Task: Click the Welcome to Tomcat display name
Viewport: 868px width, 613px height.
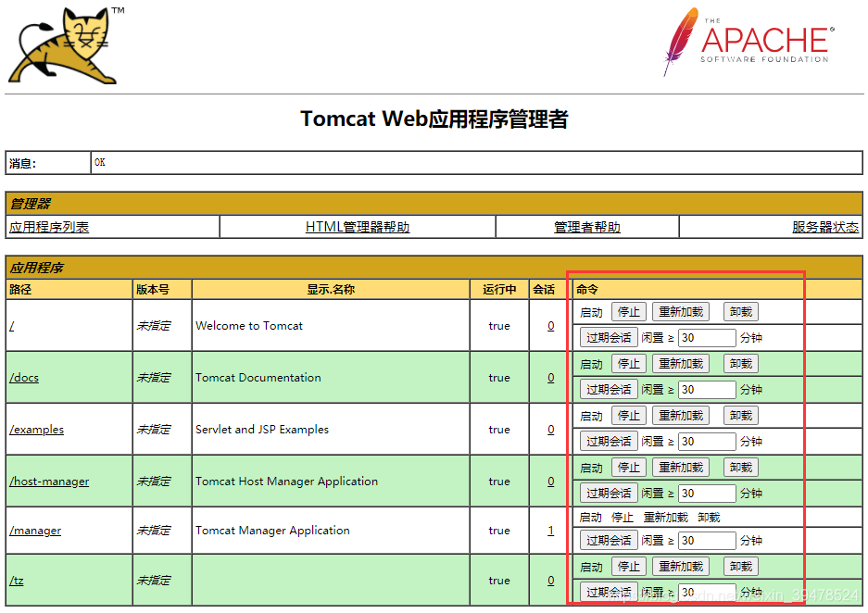Action: (x=249, y=326)
